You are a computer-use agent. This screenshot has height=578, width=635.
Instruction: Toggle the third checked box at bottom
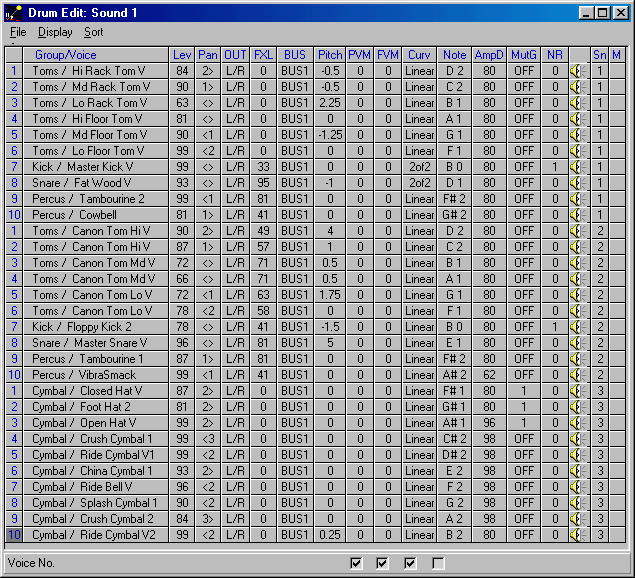point(410,564)
